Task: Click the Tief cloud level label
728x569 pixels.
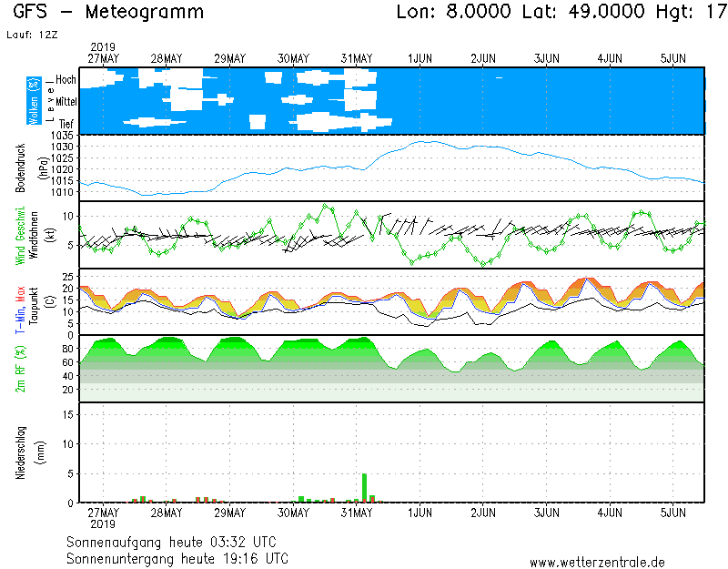Action: [66, 123]
